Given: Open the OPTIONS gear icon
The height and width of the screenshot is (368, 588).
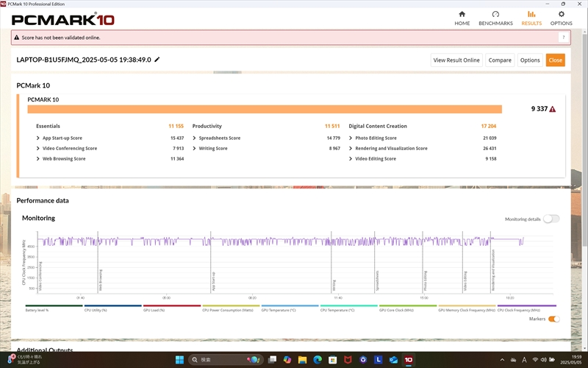Looking at the screenshot, I should pos(561,14).
